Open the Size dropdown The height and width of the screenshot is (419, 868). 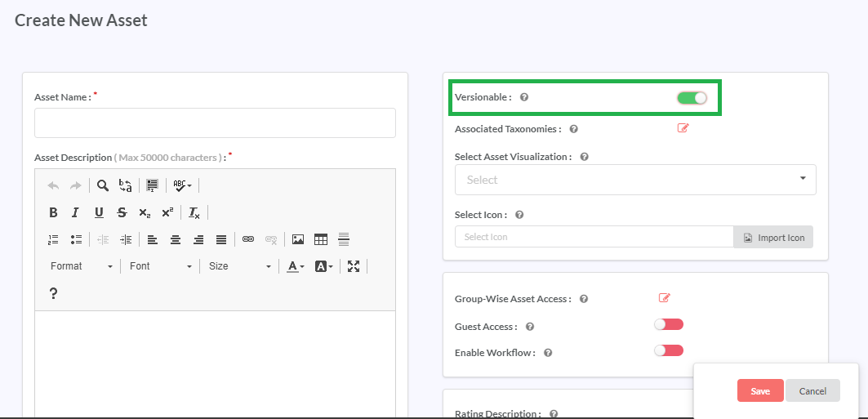coord(240,266)
